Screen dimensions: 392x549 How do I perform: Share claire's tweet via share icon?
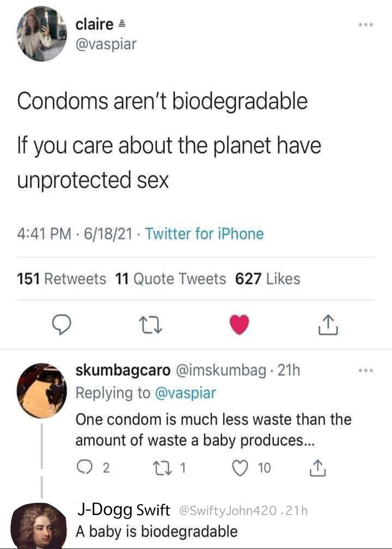[x=328, y=325]
